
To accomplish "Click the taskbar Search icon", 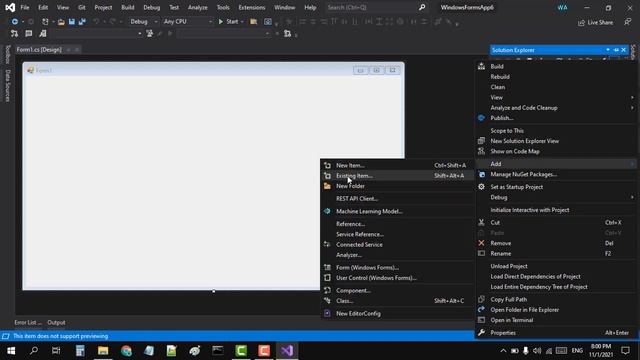I will coord(34,351).
